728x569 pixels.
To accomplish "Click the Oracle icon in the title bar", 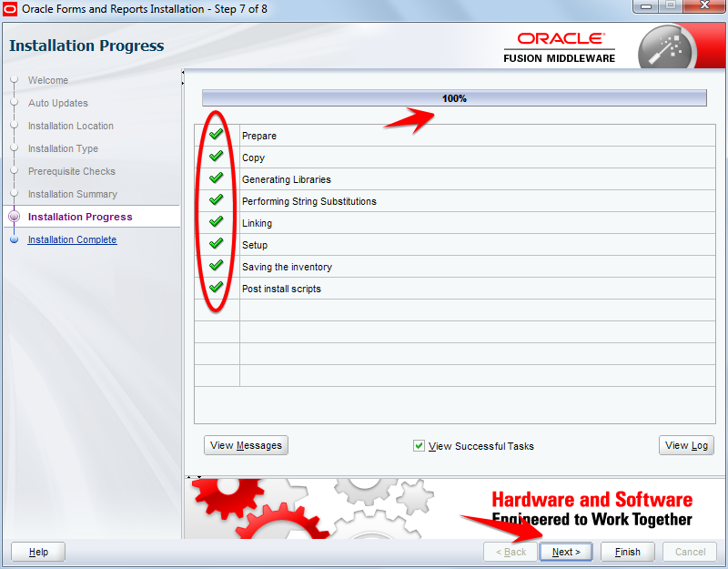I will click(x=11, y=7).
